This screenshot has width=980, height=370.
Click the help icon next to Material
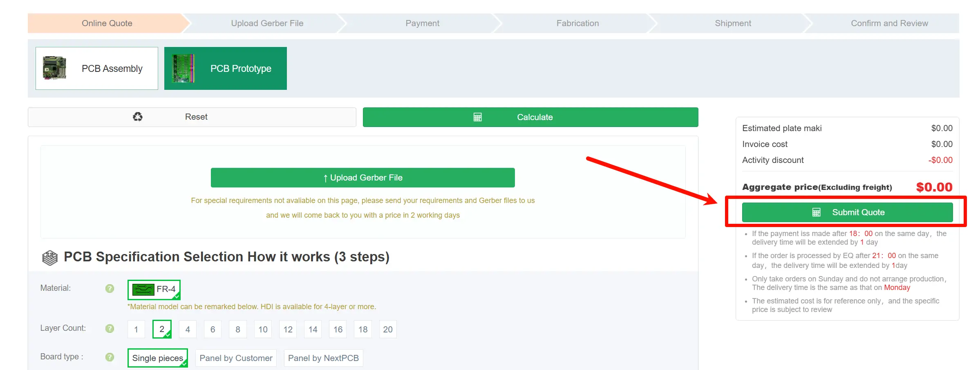point(110,288)
